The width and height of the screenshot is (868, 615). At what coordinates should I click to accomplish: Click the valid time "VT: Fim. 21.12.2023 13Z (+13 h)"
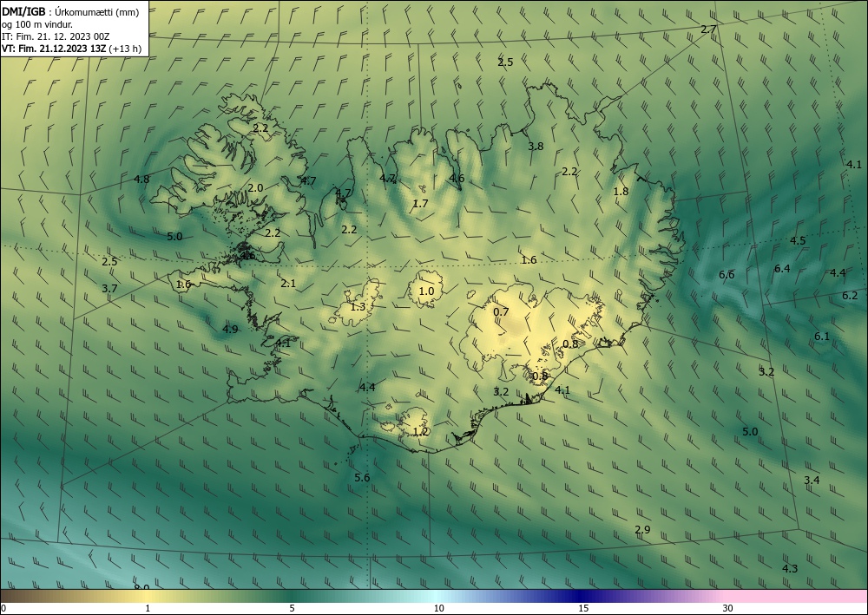point(71,49)
